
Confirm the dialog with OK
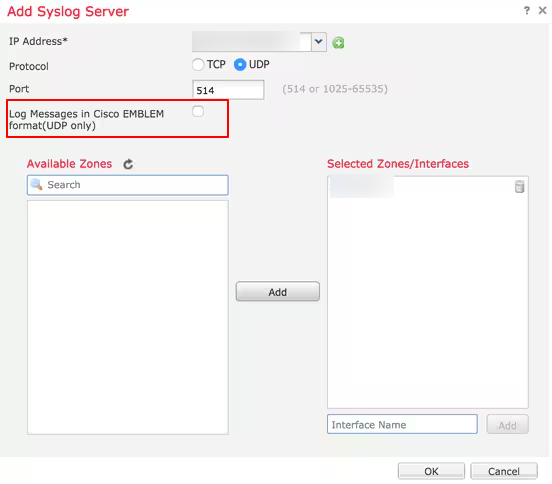click(431, 471)
